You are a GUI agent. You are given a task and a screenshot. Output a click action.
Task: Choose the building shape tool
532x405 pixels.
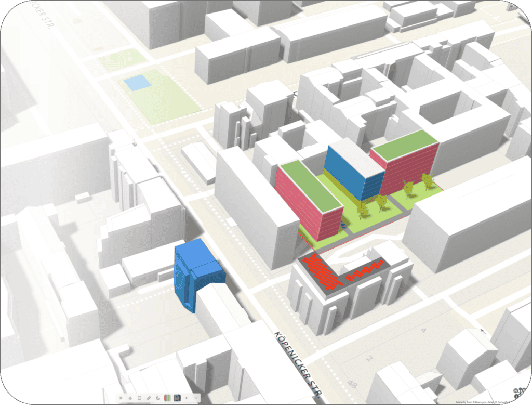point(158,398)
